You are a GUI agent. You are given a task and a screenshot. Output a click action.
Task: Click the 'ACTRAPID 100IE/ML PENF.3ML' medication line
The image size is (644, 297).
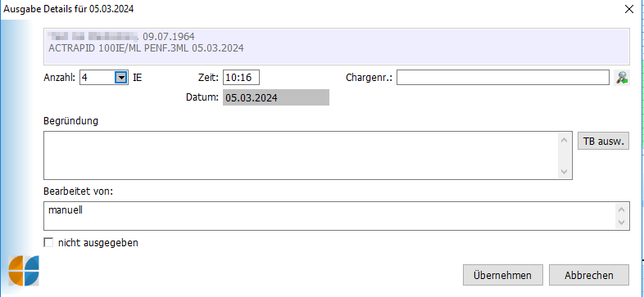(x=146, y=48)
